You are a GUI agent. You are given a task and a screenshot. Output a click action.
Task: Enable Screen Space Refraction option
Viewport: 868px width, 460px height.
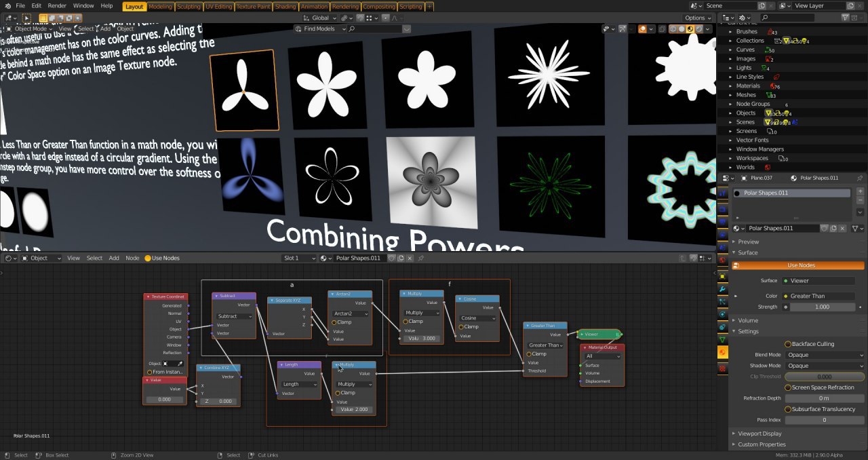788,387
